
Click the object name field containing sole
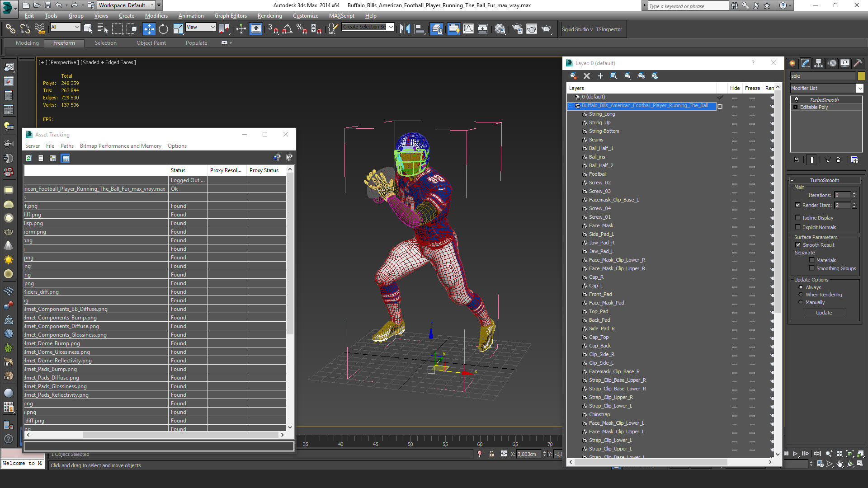[822, 76]
